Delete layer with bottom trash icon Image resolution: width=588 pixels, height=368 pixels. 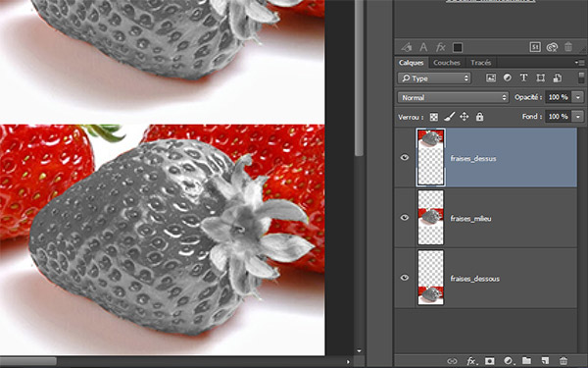pyautogui.click(x=563, y=361)
